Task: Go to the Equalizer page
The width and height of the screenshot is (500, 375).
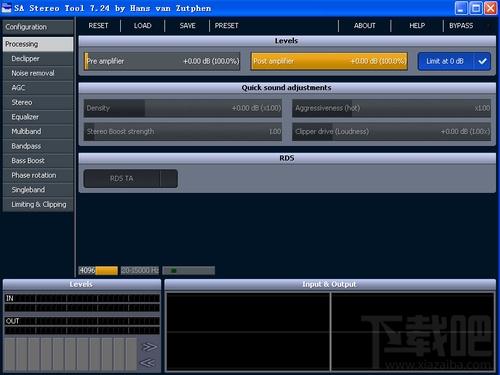Action: [x=38, y=117]
